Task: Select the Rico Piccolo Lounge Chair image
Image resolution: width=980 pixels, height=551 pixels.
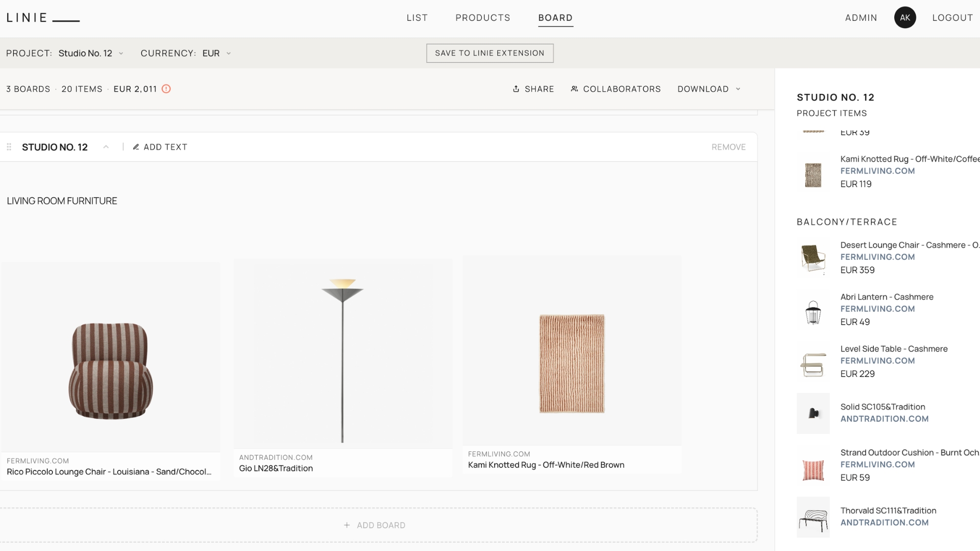Action: [111, 357]
